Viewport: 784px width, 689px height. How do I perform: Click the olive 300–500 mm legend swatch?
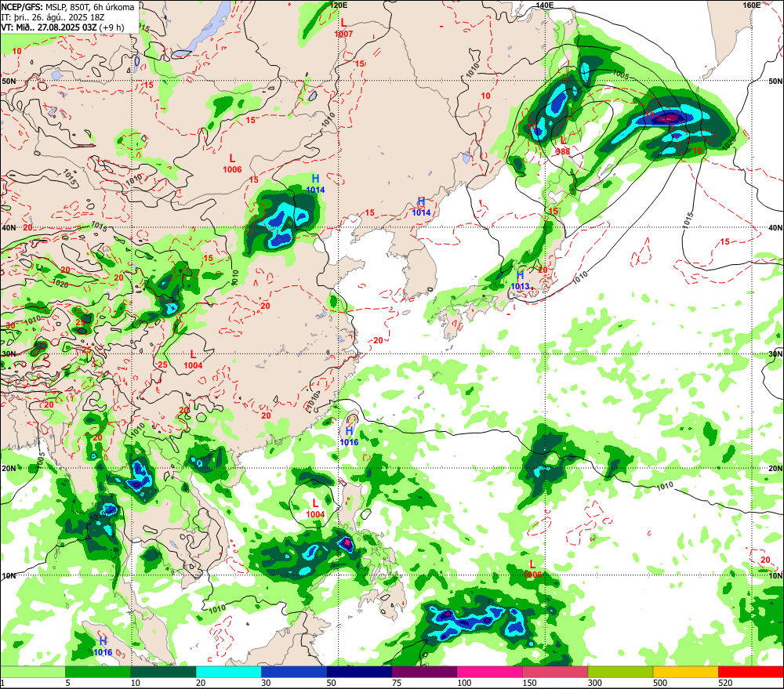(x=620, y=672)
